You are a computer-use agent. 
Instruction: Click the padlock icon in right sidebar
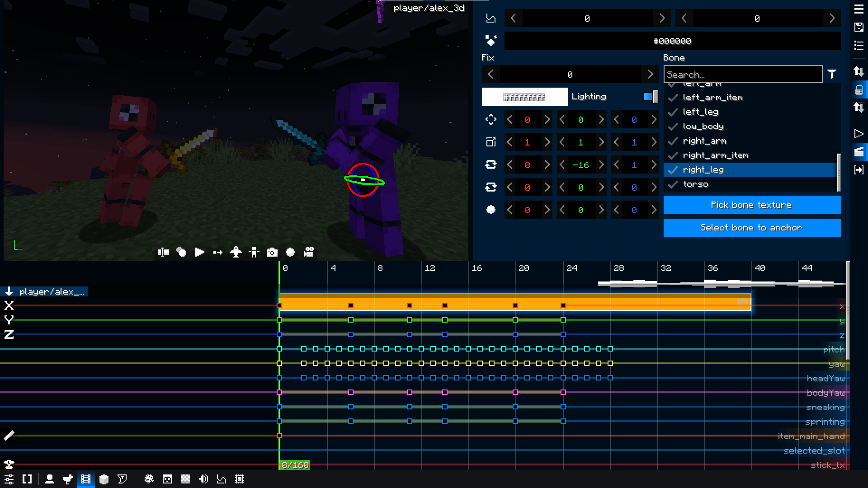click(x=859, y=90)
